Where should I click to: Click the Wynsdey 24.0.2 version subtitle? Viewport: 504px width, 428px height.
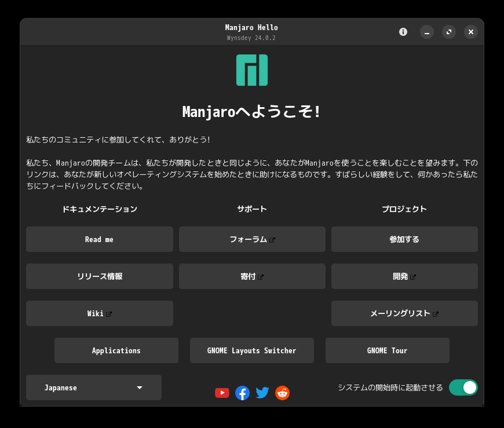pos(251,38)
